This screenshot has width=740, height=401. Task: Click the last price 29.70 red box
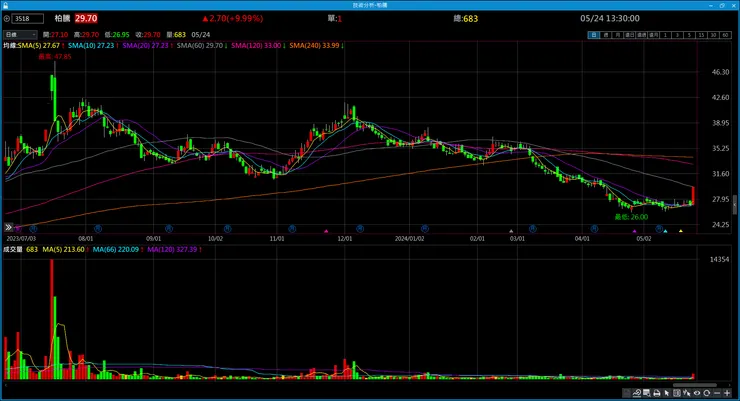pos(86,18)
